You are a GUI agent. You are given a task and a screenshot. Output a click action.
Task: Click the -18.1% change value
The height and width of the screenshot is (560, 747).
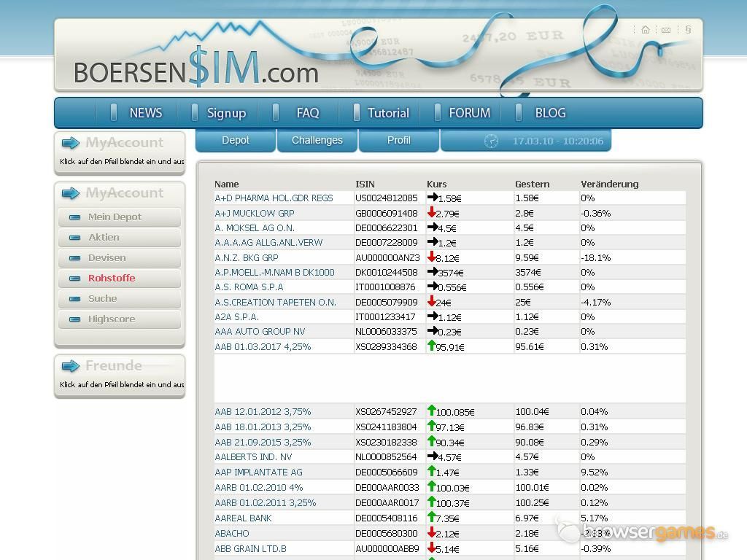pyautogui.click(x=595, y=257)
